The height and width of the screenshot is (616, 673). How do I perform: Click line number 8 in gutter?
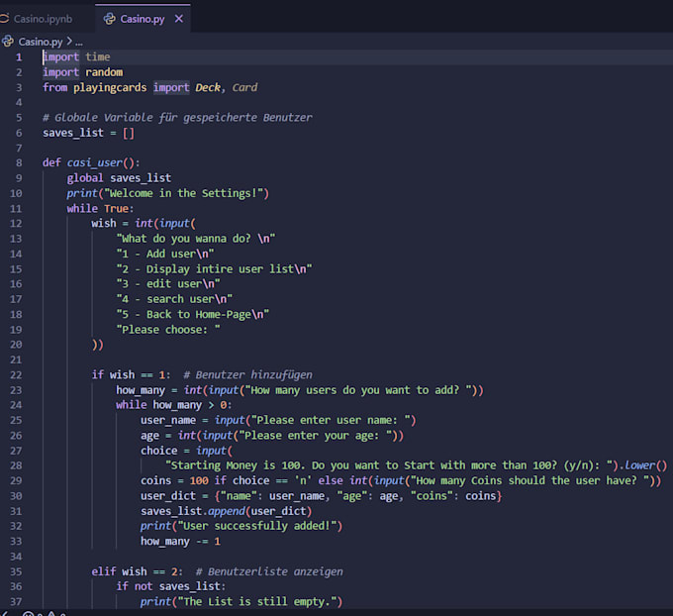coord(19,162)
